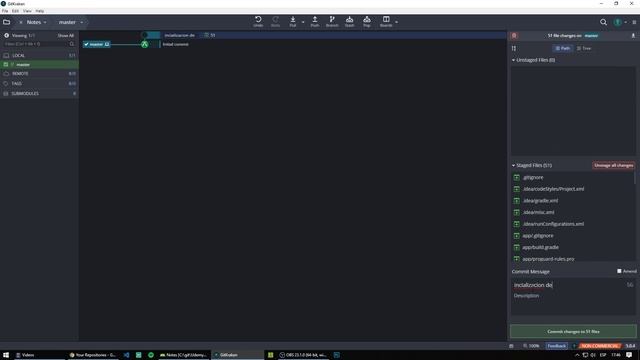Click the added-file icon next to app/build.gradle
640x360 pixels.
pyautogui.click(x=516, y=247)
